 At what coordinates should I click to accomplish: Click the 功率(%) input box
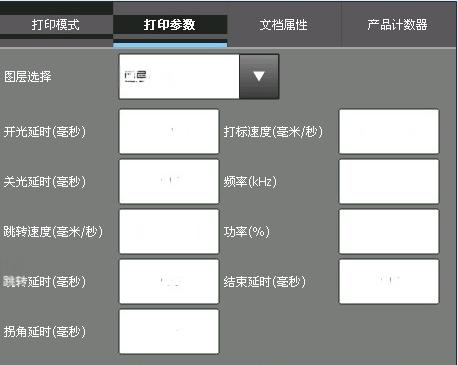click(x=389, y=232)
